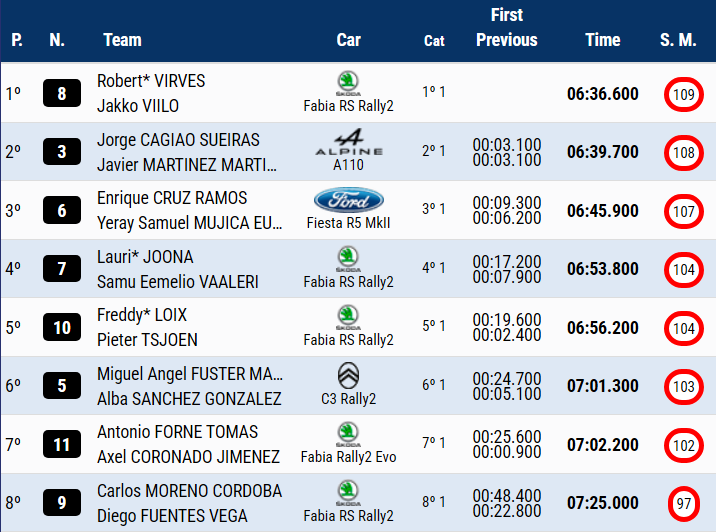Click Skoda logo for Robert Virves
The image size is (716, 532).
pyautogui.click(x=348, y=82)
